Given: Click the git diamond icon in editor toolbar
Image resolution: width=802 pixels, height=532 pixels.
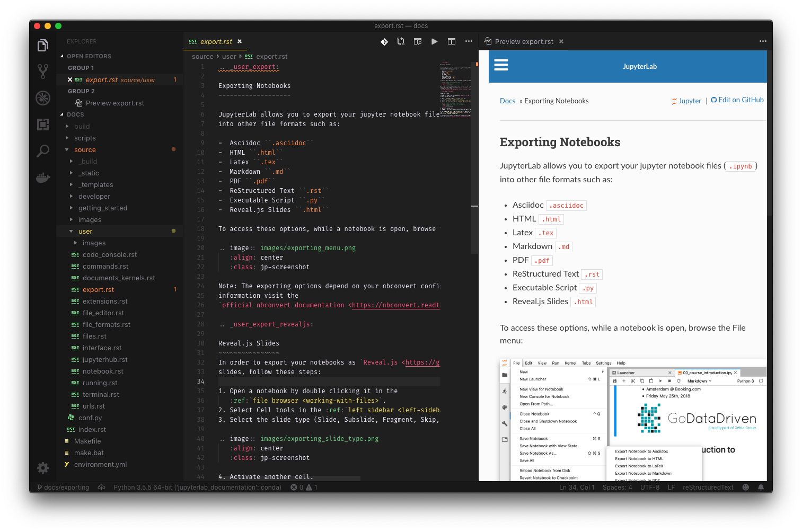Looking at the screenshot, I should 384,41.
